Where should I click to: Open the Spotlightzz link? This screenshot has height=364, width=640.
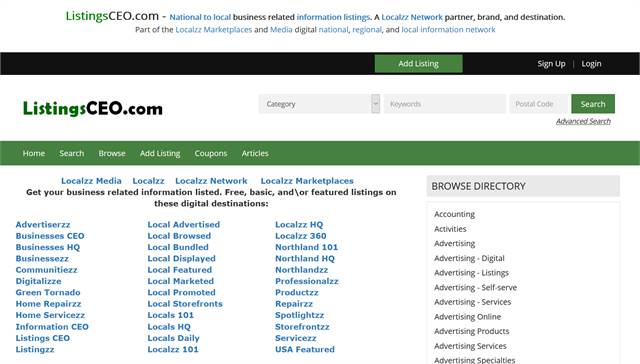coord(300,315)
